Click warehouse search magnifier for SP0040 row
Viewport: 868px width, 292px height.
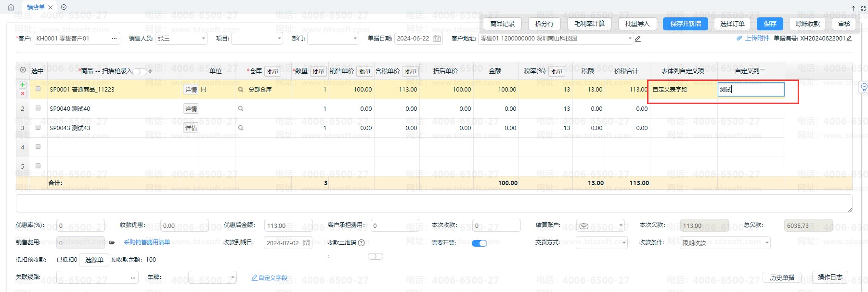pos(241,109)
